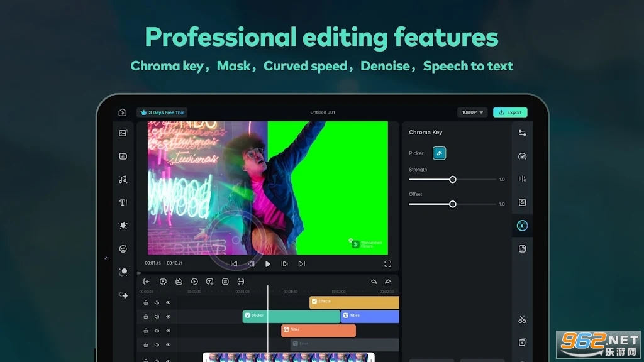Hide the Filter track with eye icon
This screenshot has width=644, height=362.
coord(169,331)
